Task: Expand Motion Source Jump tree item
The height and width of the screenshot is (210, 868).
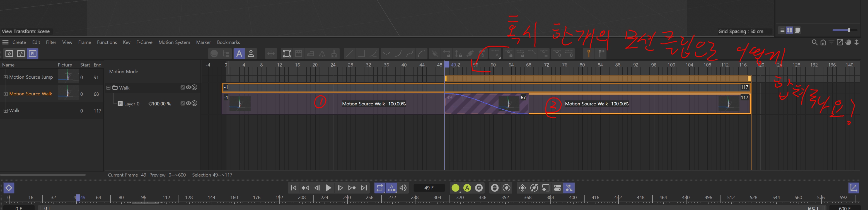Action: (5, 77)
